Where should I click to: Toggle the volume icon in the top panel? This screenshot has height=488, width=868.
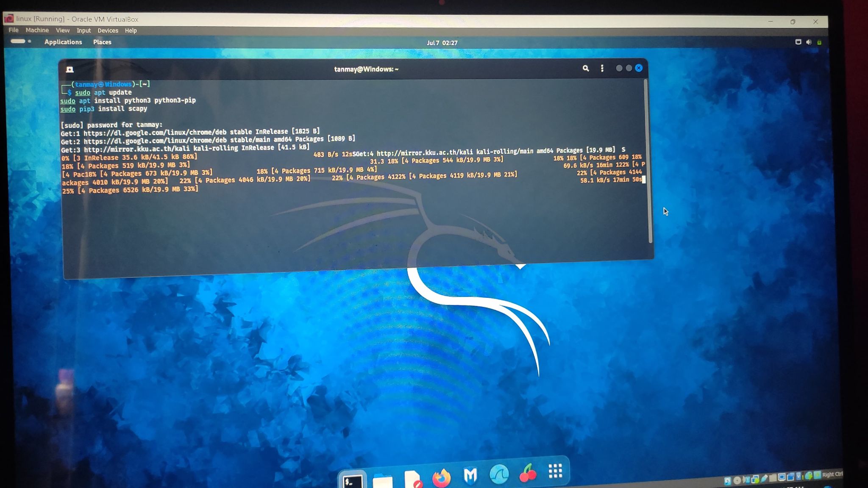click(810, 42)
